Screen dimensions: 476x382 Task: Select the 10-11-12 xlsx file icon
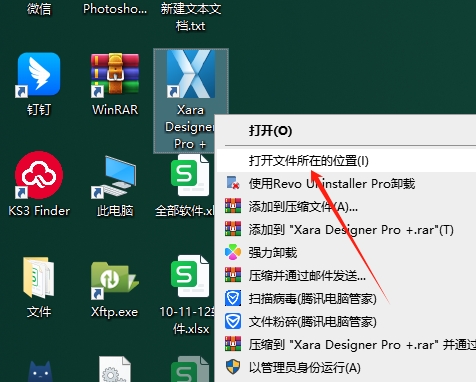(x=190, y=276)
